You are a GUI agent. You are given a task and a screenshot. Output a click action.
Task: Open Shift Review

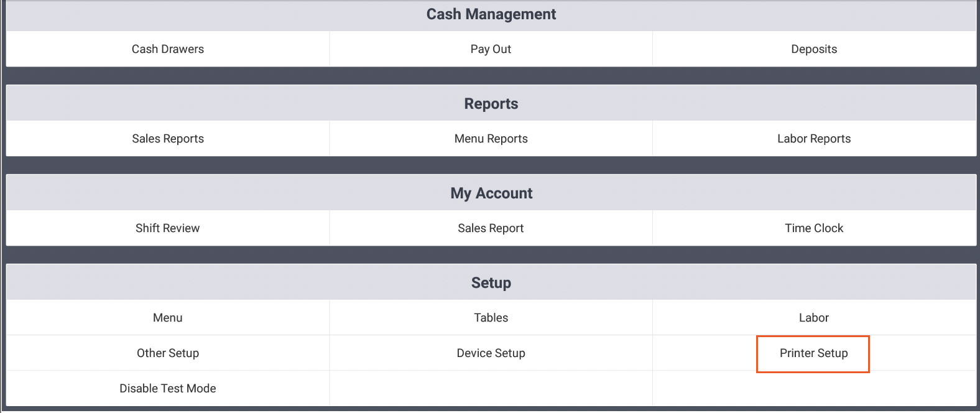168,228
